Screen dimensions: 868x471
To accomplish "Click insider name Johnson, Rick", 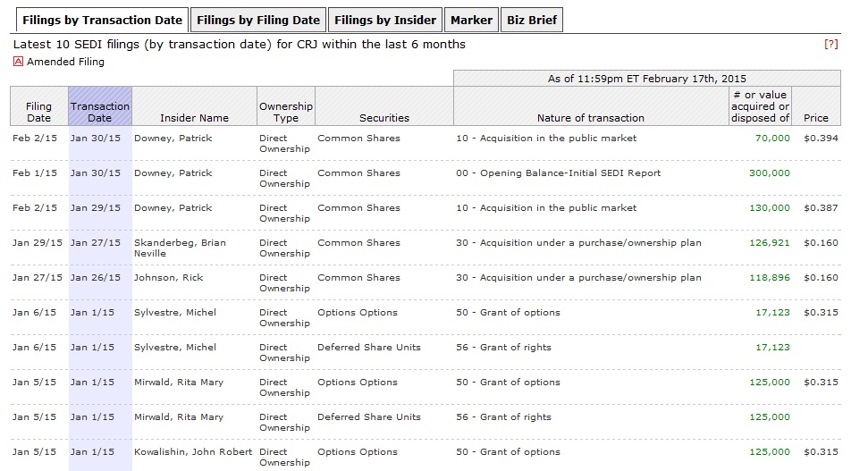I will click(x=168, y=278).
